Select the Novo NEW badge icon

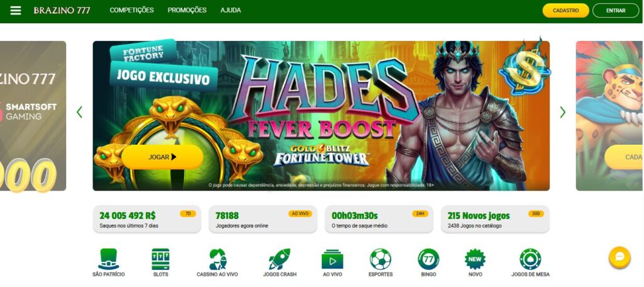pyautogui.click(x=475, y=259)
